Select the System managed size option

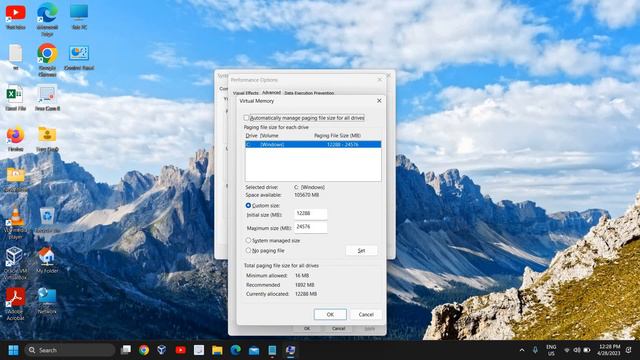tap(248, 240)
